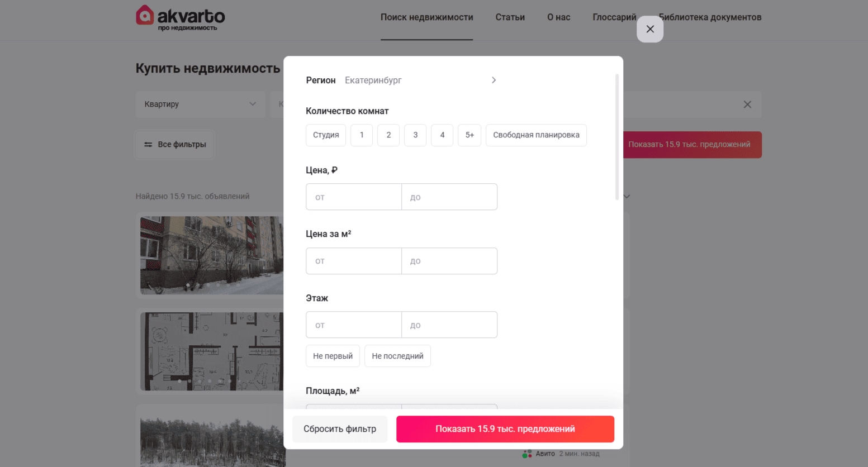Select 4 rooms option
The image size is (868, 467).
(x=442, y=135)
